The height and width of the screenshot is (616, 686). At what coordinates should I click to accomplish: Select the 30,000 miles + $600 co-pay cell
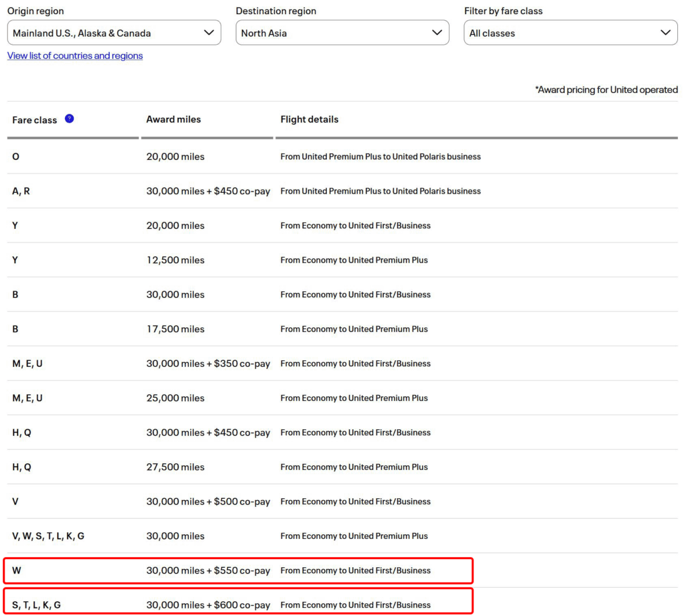pos(208,605)
